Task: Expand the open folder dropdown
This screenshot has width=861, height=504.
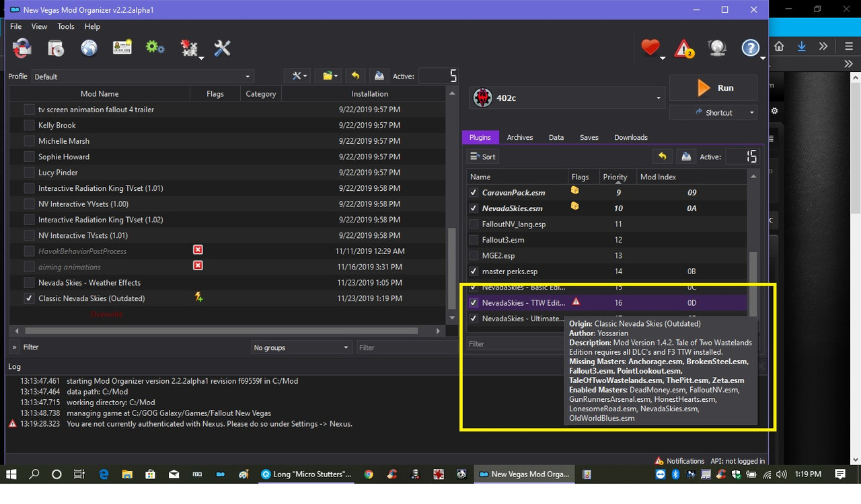Action: pyautogui.click(x=330, y=76)
